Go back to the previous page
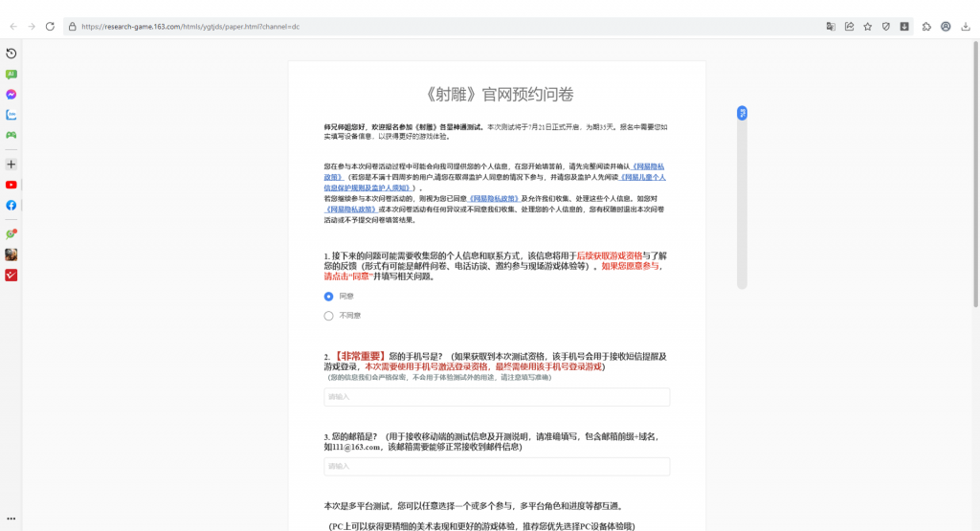Screen dimensions: 980x531 tap(13, 26)
